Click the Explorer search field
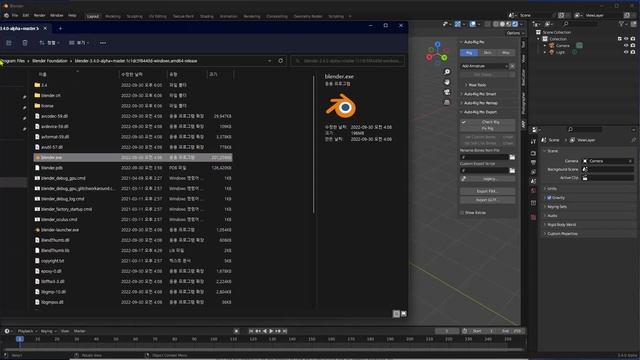Image resolution: width=640 pixels, height=360 pixels. [348, 61]
